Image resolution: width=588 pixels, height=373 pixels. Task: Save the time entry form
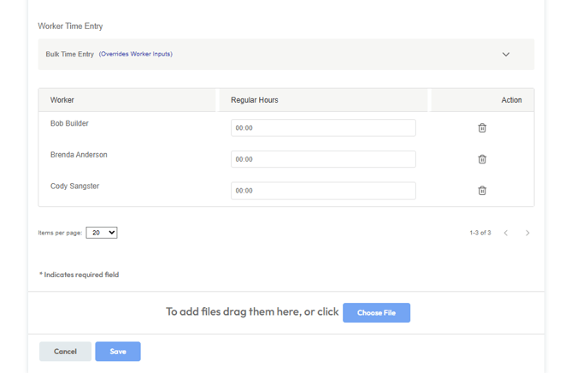pyautogui.click(x=118, y=352)
